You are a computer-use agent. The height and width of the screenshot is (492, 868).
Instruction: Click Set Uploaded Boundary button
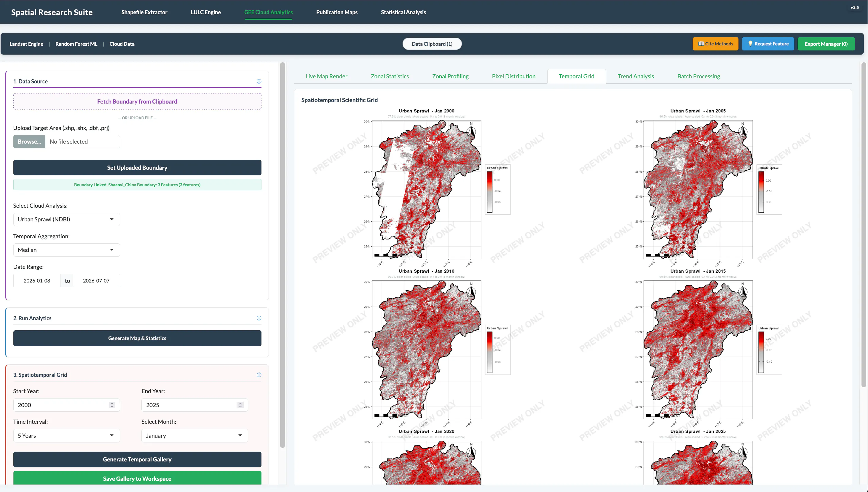(x=137, y=168)
